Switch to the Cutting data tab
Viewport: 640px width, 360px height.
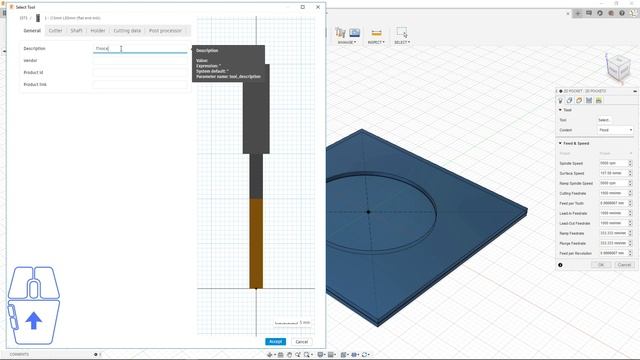coord(127,31)
